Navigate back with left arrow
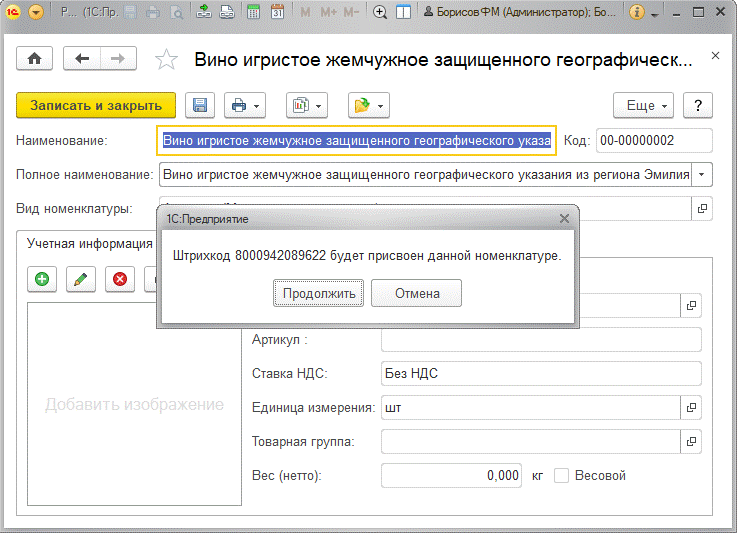The width and height of the screenshot is (737, 534). pyautogui.click(x=82, y=59)
